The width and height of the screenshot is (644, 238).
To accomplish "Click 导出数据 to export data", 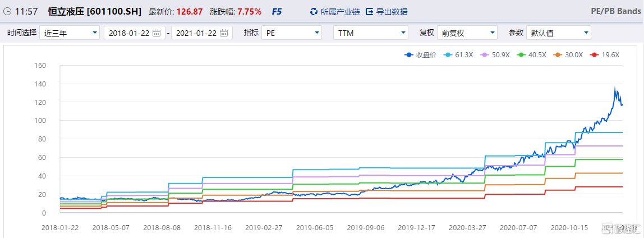I will pos(392,12).
